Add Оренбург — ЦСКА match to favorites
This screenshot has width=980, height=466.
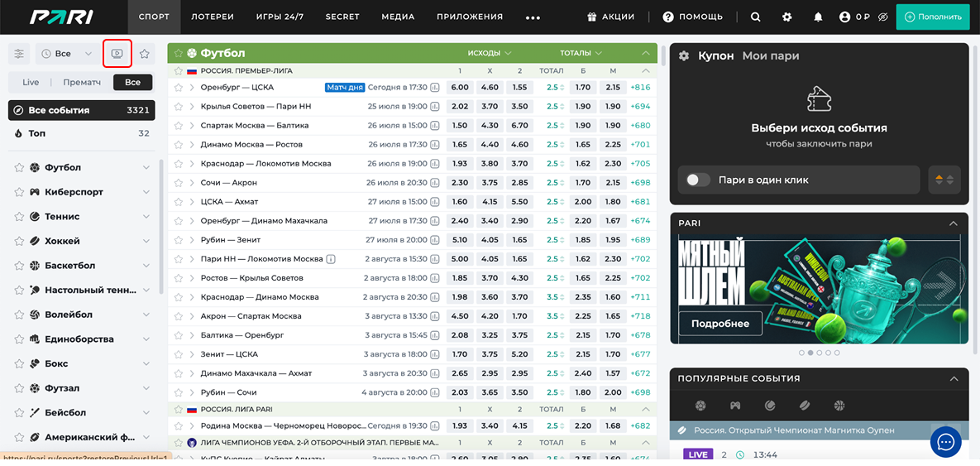(x=178, y=87)
